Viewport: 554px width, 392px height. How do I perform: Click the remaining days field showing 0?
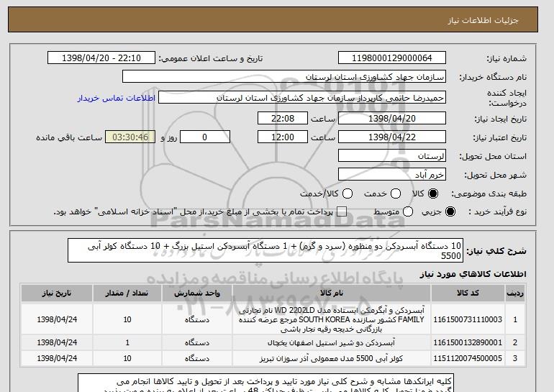205,137
